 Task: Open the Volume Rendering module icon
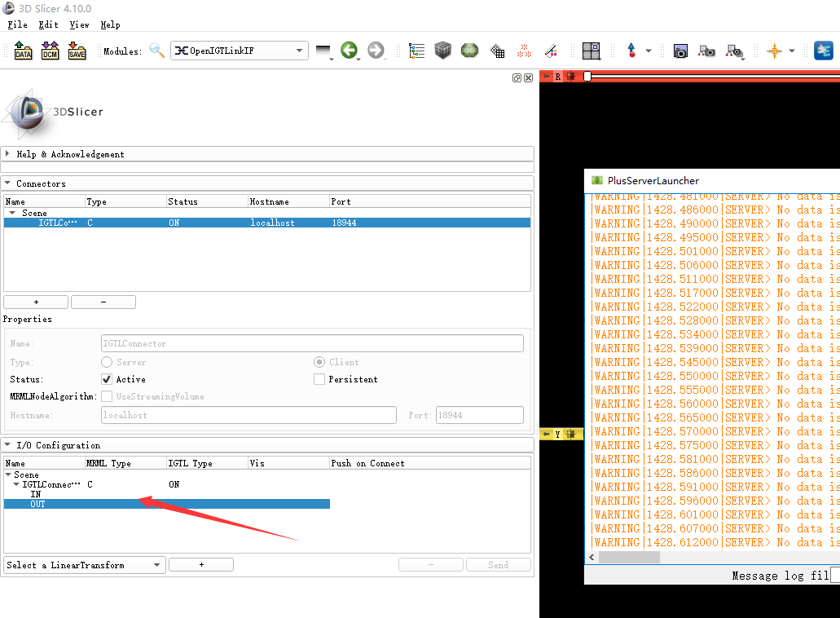click(442, 51)
